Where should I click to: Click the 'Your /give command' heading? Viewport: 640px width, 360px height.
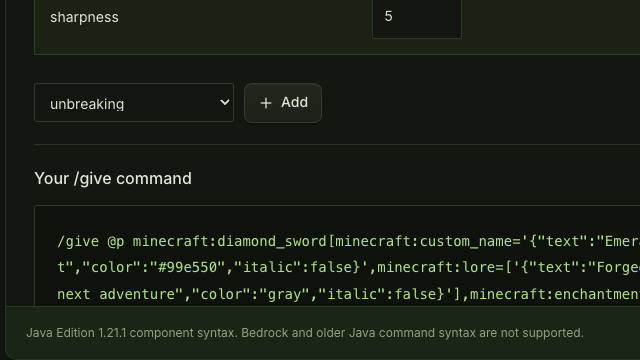[113, 179]
